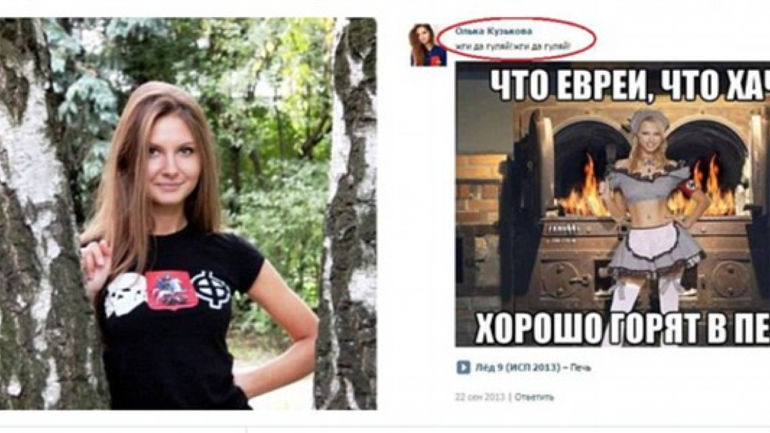The image size is (770, 433).
Task: Click the white skull print on the t-shirt
Action: 125,295
